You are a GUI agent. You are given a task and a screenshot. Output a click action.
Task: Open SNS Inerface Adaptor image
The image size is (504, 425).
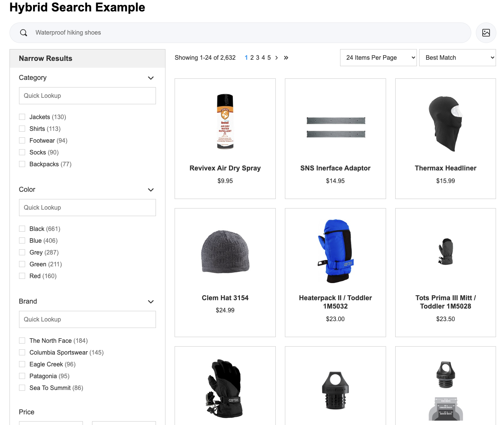(x=336, y=127)
